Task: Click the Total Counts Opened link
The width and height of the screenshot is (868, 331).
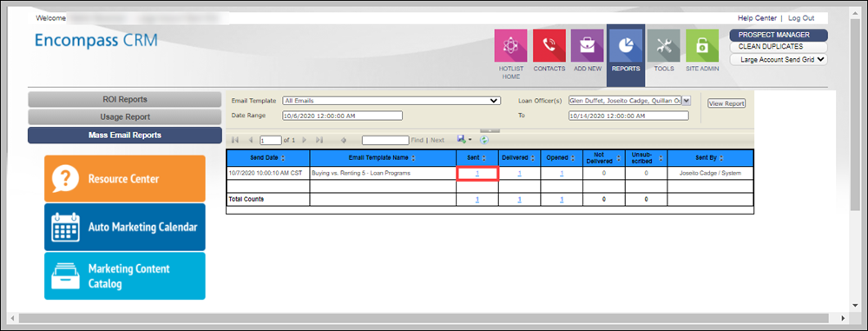Action: pyautogui.click(x=562, y=199)
